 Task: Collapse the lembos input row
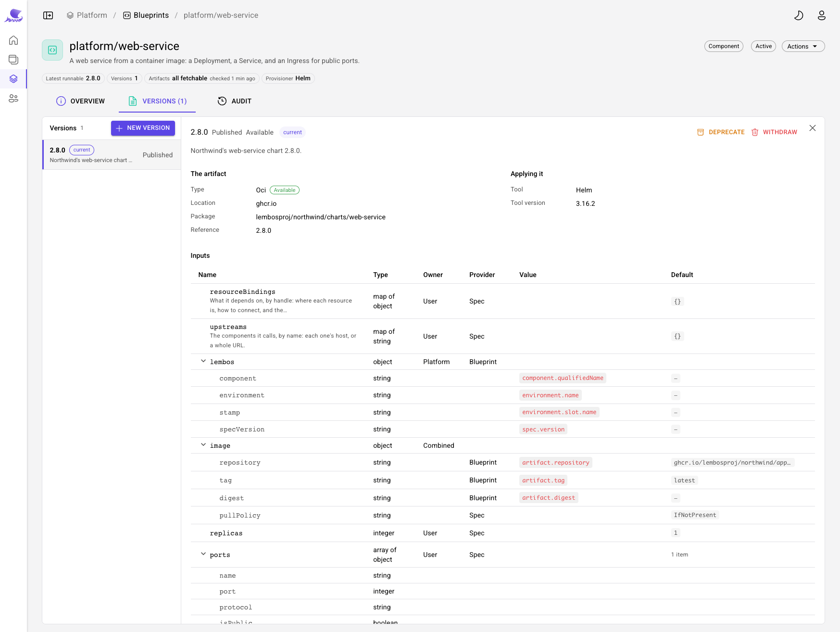pyautogui.click(x=203, y=361)
